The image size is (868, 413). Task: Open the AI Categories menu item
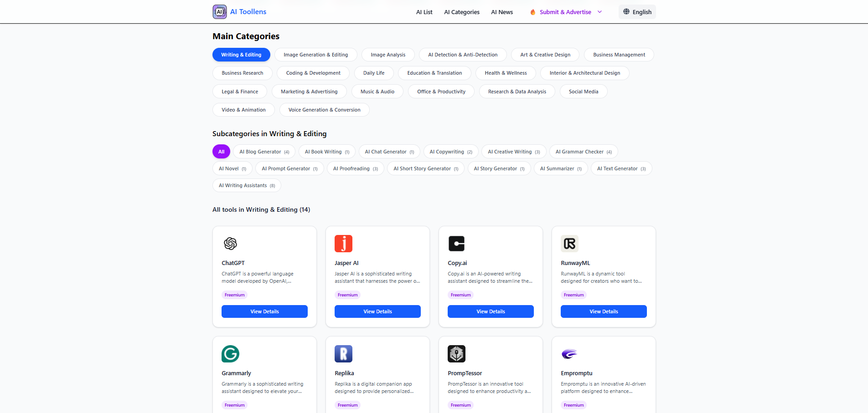[462, 12]
